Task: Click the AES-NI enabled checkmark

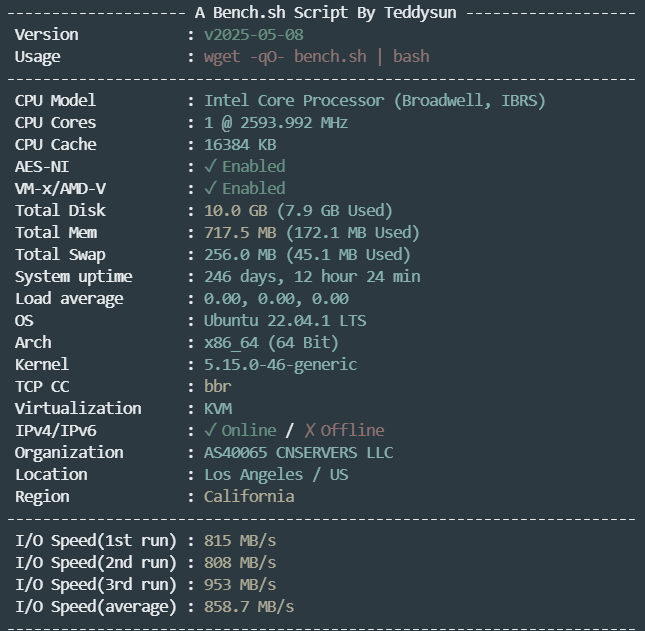Action: [210, 166]
